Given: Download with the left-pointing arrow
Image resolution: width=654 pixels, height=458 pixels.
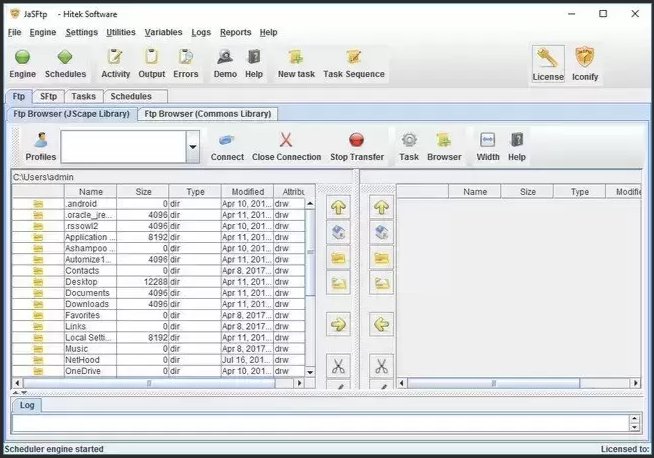Looking at the screenshot, I should pyautogui.click(x=381, y=324).
